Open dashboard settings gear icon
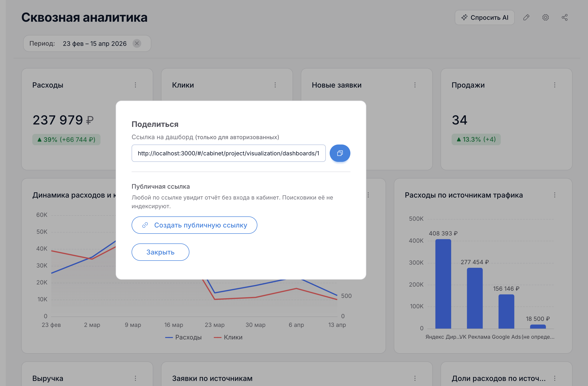Viewport: 588px width, 386px height. (x=546, y=18)
